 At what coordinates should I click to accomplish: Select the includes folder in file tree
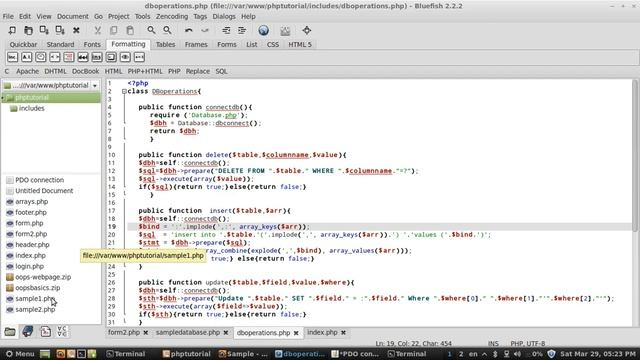31,108
